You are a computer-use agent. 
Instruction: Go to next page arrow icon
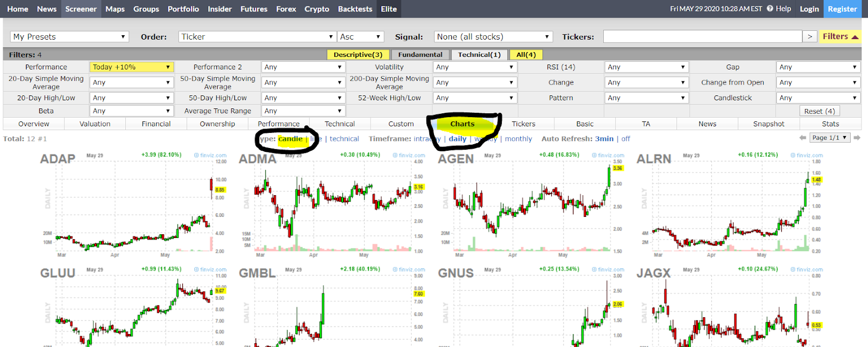(x=857, y=138)
